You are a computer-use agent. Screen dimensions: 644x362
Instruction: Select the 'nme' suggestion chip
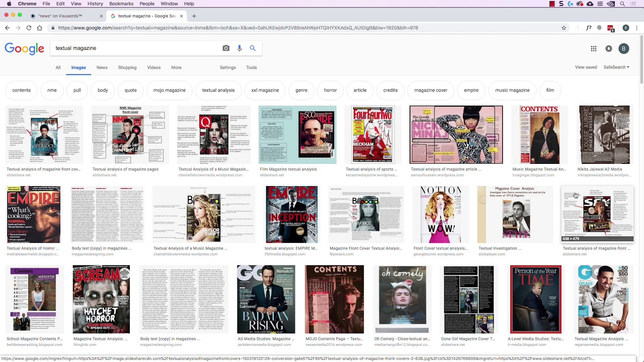[52, 90]
